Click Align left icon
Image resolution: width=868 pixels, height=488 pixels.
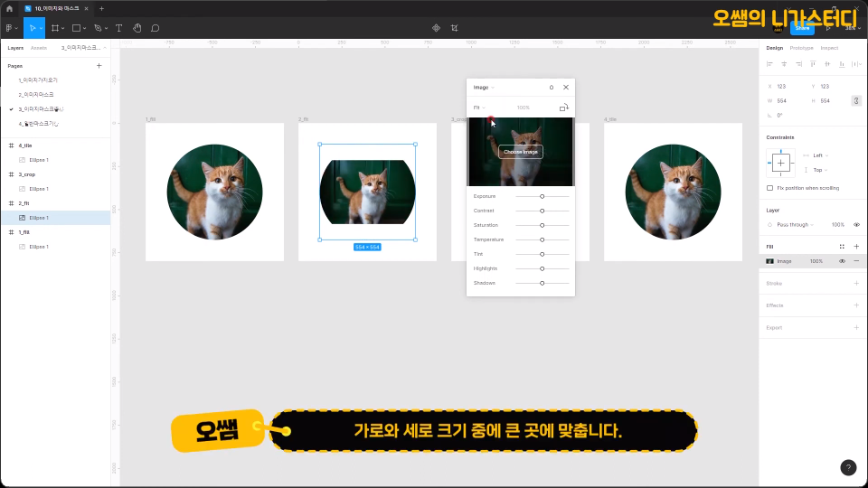pyautogui.click(x=769, y=64)
